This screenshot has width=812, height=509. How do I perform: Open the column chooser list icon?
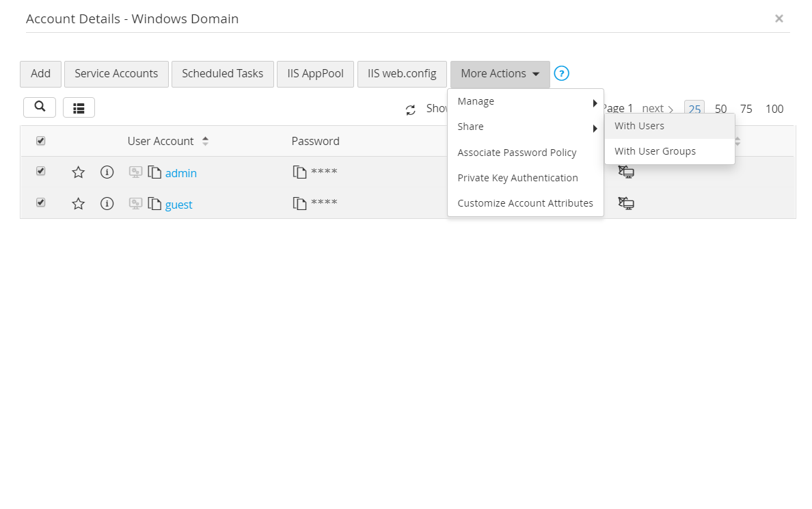79,107
